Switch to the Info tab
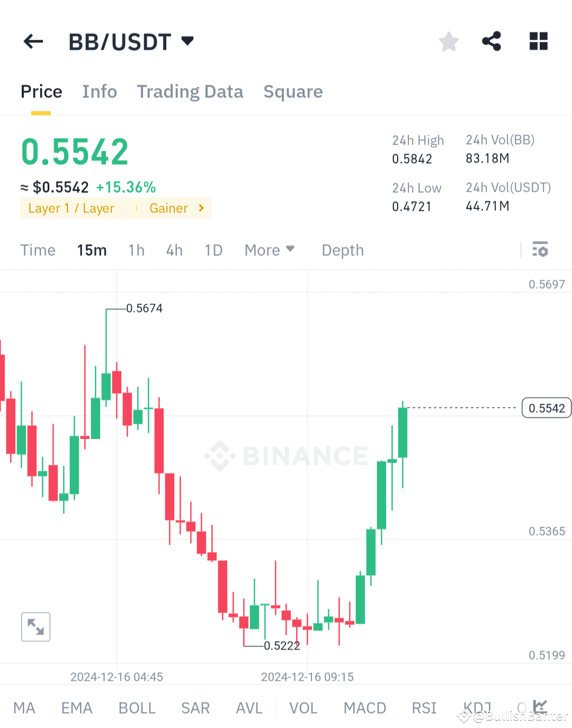572x728 pixels. click(x=100, y=91)
